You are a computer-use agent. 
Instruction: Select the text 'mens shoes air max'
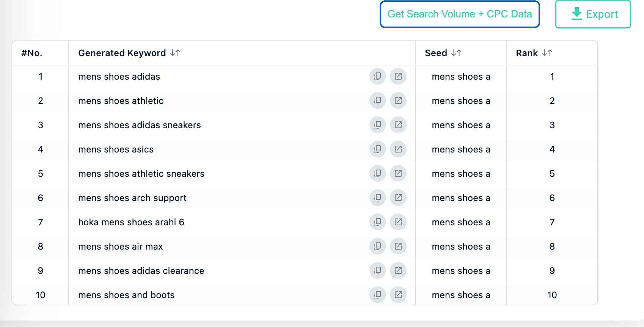click(x=121, y=247)
